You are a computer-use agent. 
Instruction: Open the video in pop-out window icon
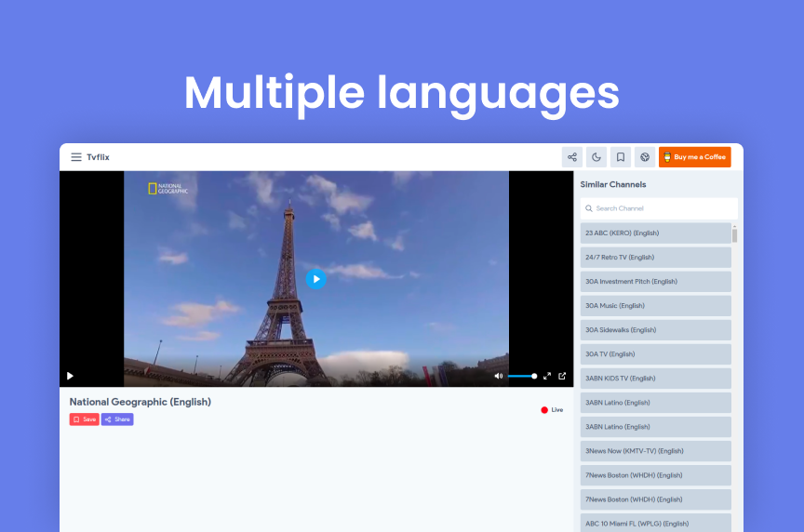click(x=562, y=376)
